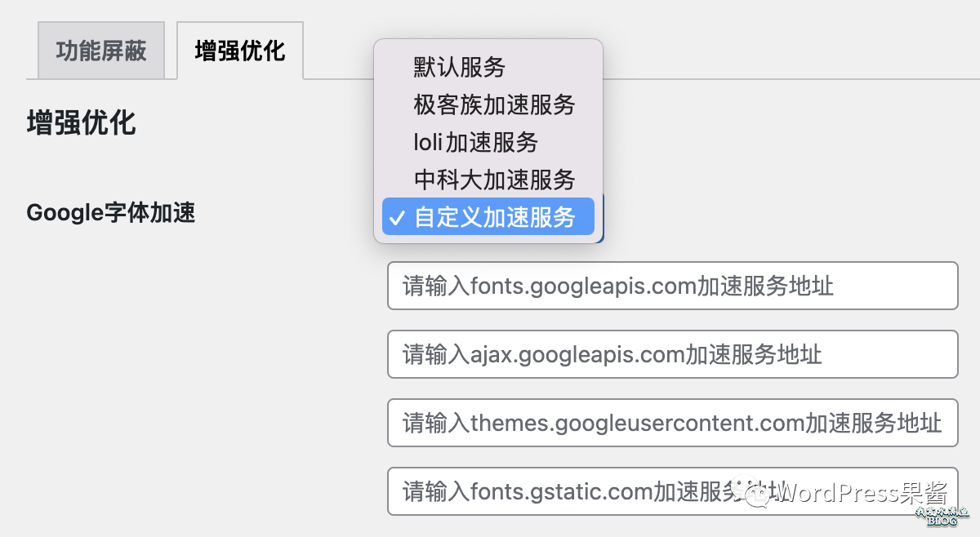Click the Google字体加速 setting label
The height and width of the screenshot is (537, 980).
pos(111,213)
